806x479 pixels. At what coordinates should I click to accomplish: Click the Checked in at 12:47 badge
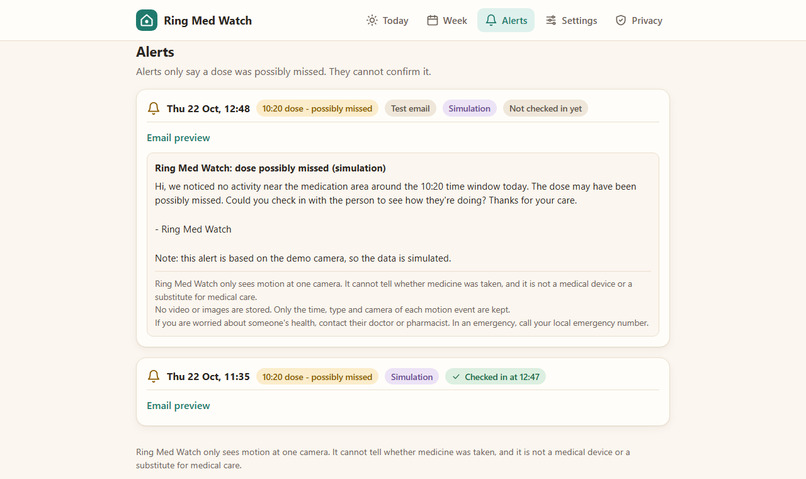pyautogui.click(x=496, y=377)
